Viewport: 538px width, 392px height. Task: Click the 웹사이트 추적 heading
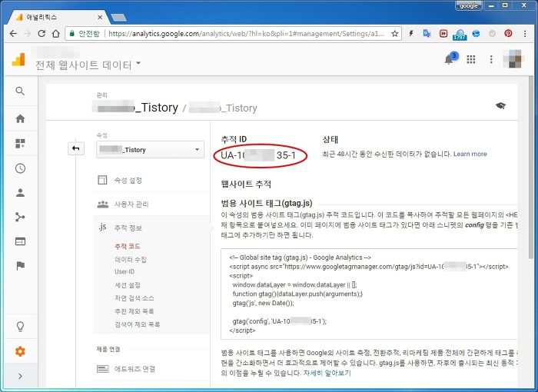coord(246,184)
